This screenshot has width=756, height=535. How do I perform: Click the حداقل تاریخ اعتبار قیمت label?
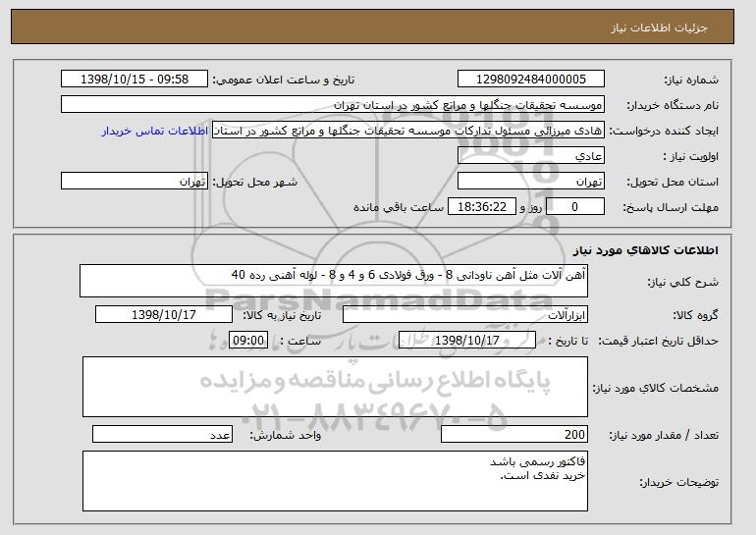pos(659,341)
